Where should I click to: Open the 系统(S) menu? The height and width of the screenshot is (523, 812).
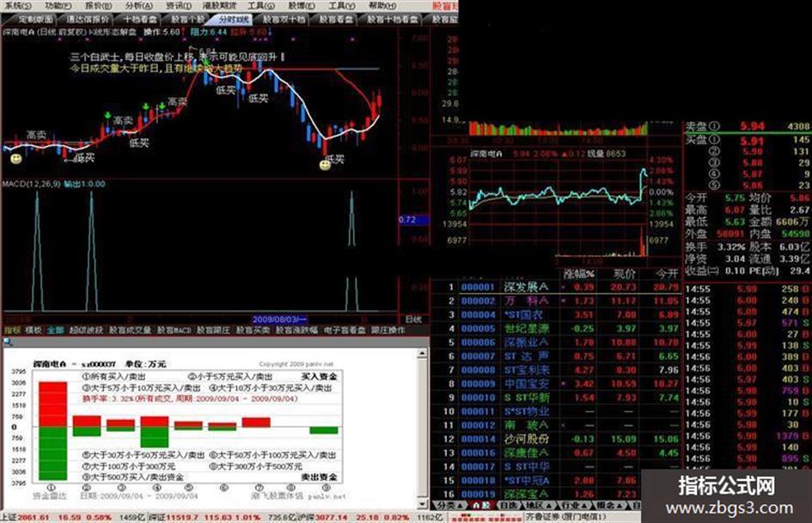17,6
